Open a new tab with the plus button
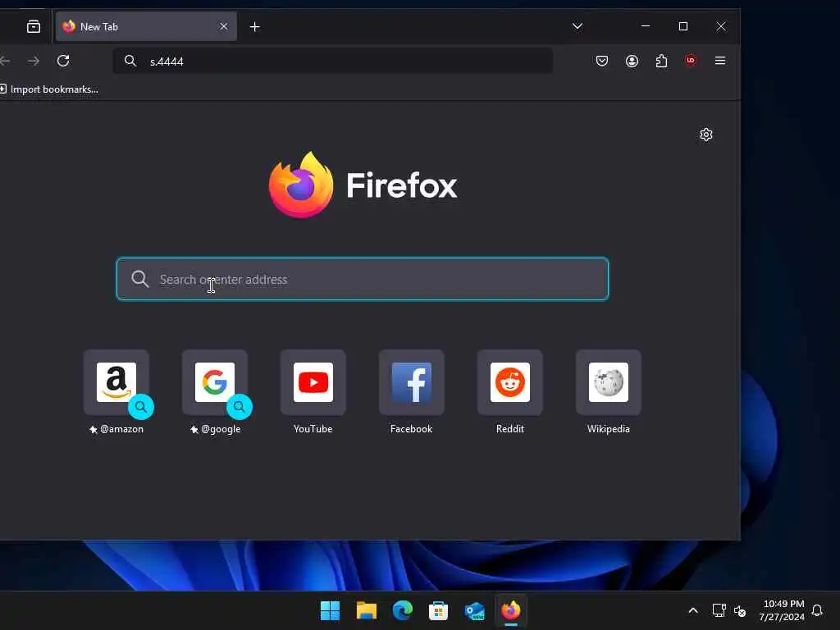 click(255, 27)
